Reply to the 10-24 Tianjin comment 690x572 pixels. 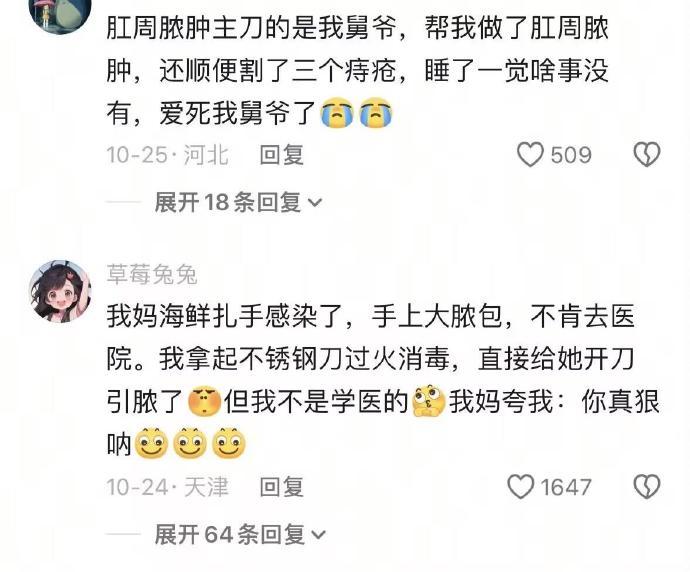coord(282,487)
